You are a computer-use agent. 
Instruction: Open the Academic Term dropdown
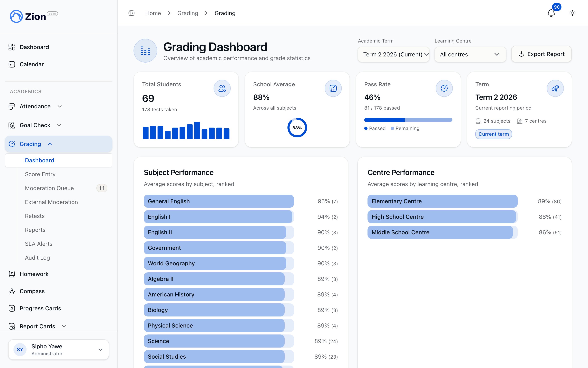click(x=394, y=55)
